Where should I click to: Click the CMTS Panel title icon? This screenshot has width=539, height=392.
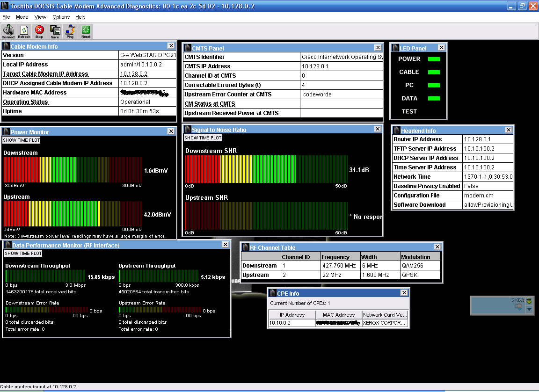(187, 48)
